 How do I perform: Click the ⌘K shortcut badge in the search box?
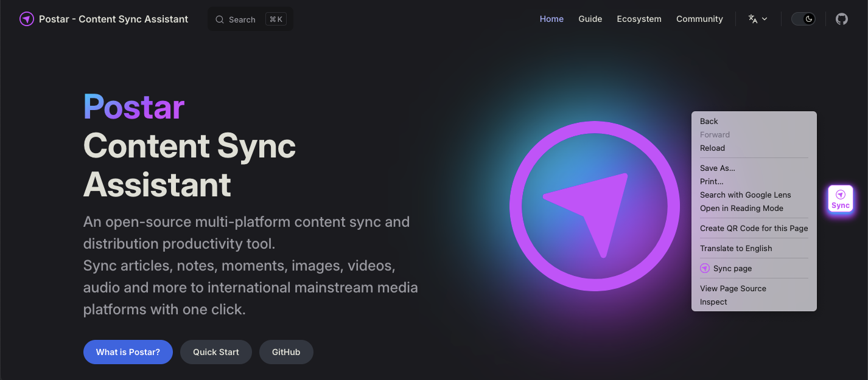point(276,19)
